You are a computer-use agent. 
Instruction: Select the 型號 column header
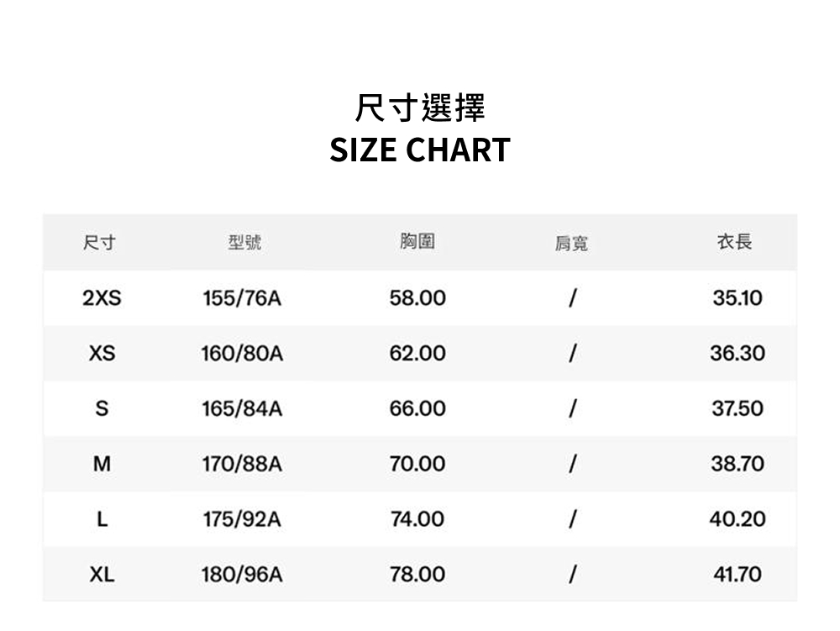tap(244, 243)
